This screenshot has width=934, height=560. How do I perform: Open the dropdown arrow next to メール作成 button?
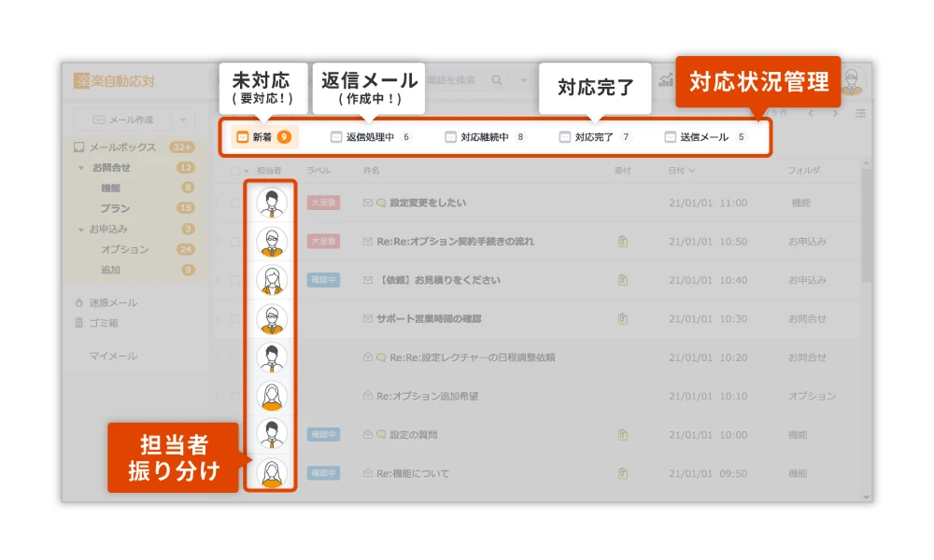coord(183,119)
